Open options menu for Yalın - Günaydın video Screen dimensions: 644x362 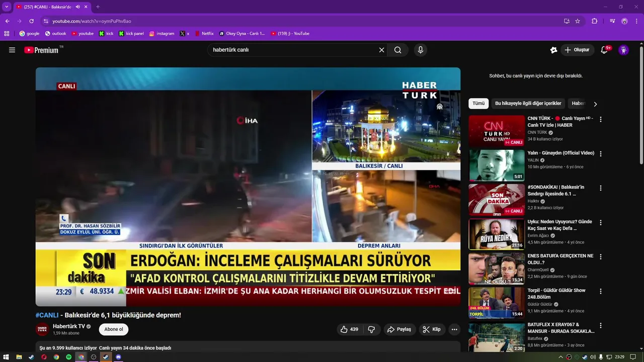[600, 154]
